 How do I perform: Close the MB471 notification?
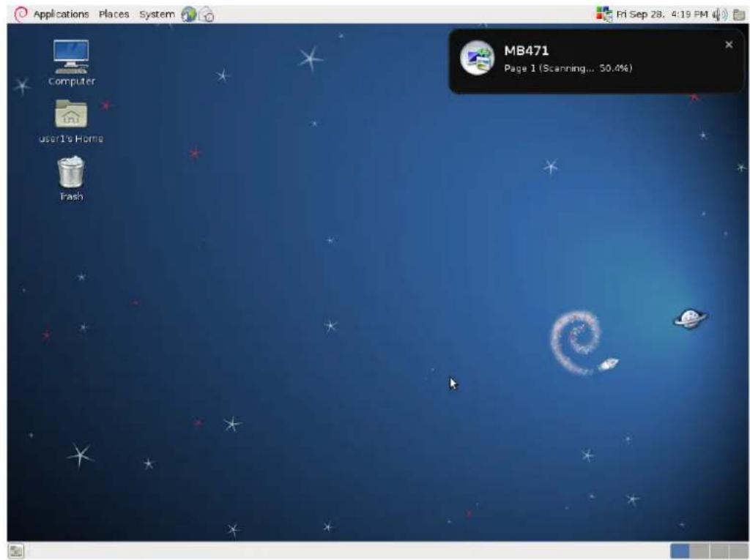pyautogui.click(x=729, y=45)
